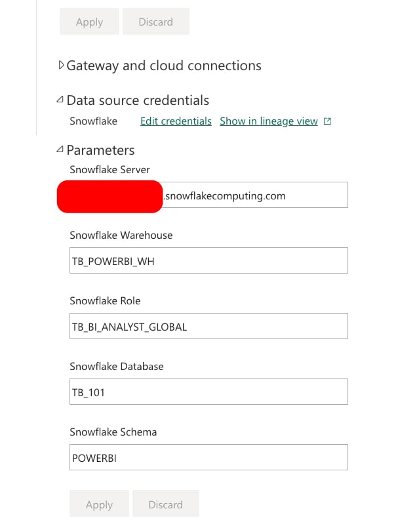Show the Snowflake source in lineage view
417x532 pixels.
[268, 121]
